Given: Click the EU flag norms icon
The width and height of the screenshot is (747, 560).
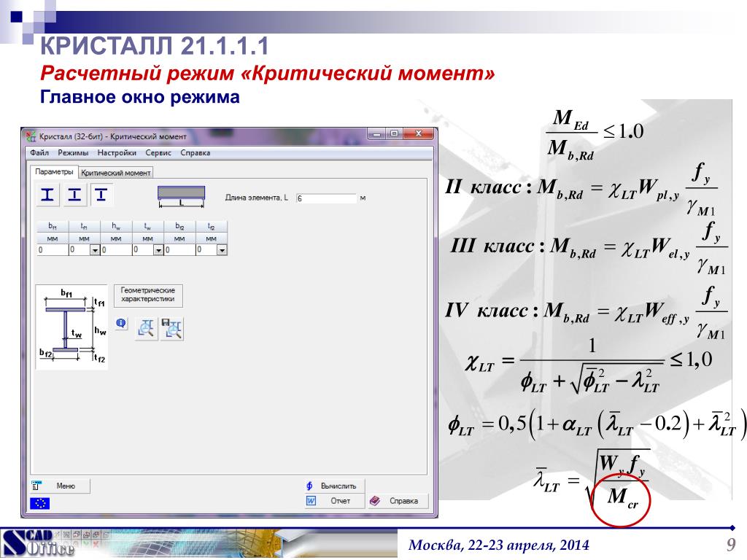Looking at the screenshot, I should (x=39, y=503).
